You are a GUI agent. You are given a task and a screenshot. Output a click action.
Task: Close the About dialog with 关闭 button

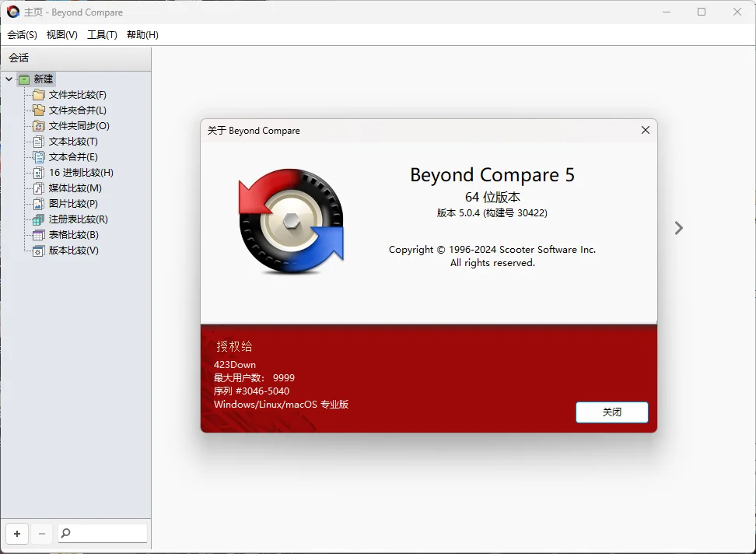[x=612, y=412]
